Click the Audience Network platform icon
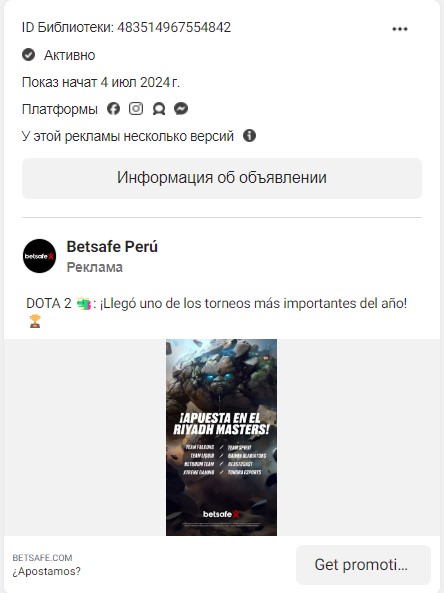444x593 pixels. point(159,109)
